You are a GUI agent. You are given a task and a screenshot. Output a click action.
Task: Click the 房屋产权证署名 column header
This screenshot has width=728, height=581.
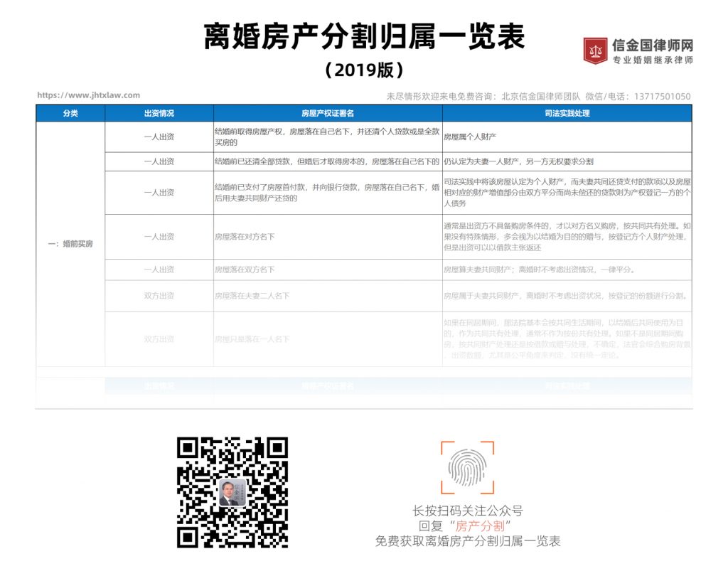pos(328,113)
